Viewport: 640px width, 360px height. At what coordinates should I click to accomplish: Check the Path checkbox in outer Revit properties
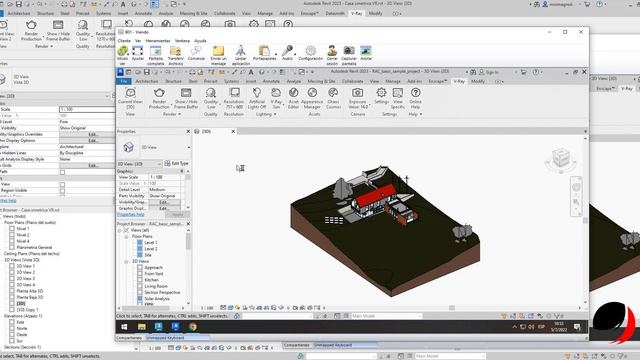point(62,172)
